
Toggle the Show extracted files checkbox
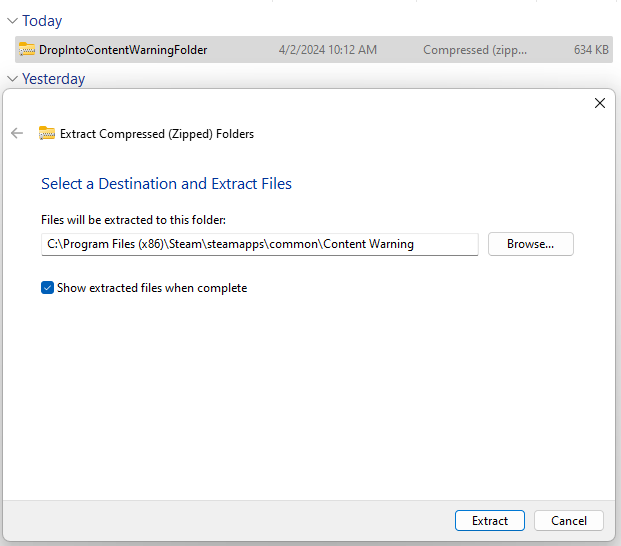click(47, 288)
